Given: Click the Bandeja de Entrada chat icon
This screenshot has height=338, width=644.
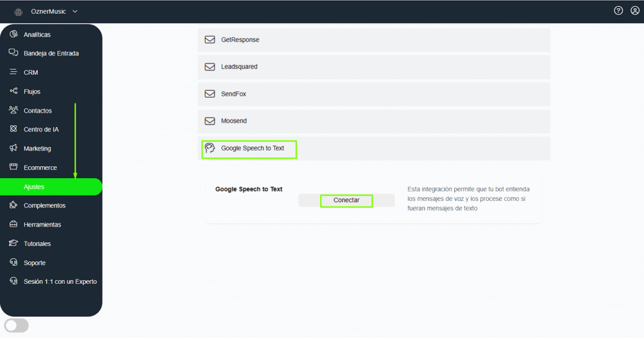Looking at the screenshot, I should click(14, 53).
